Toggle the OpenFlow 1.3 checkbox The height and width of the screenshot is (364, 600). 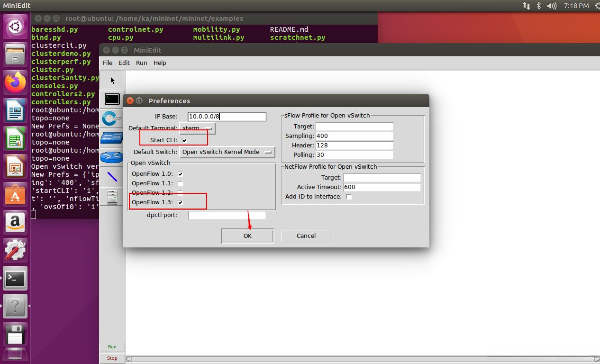point(180,202)
